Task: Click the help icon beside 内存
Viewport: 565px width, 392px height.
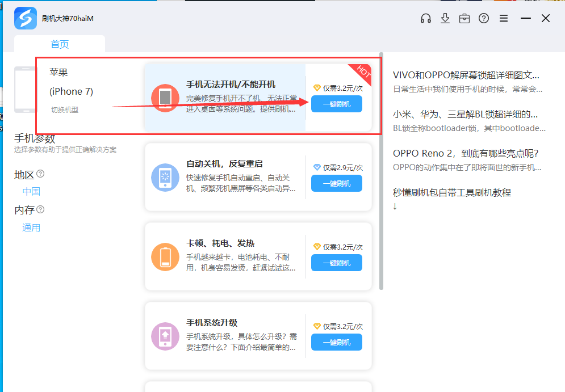Action: (40, 209)
